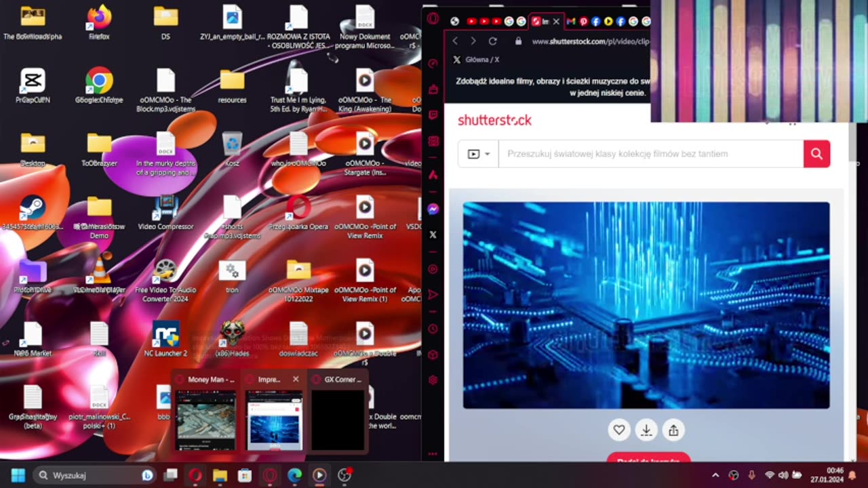Select the Przeglądarka Opera desktop shortcut

[x=298, y=213]
